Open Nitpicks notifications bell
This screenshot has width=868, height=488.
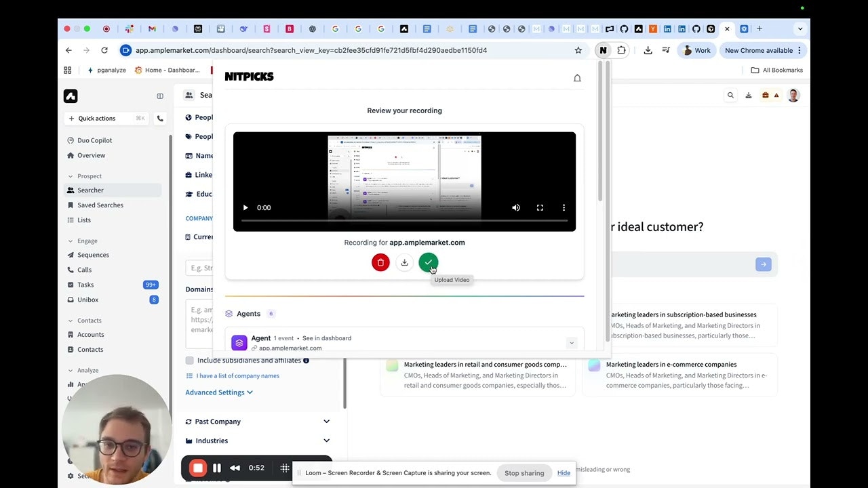pos(577,78)
